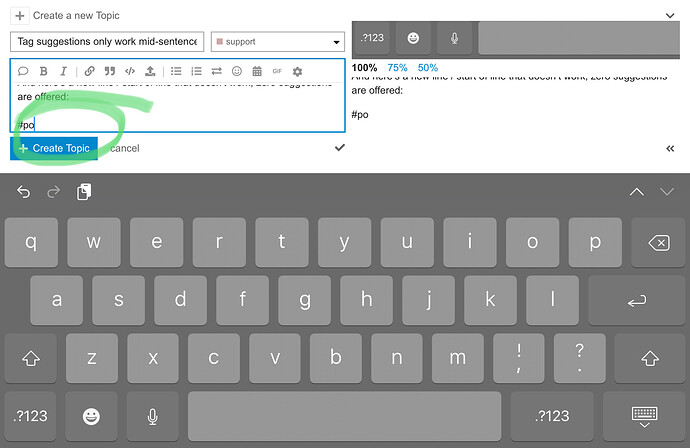690x448 pixels.
Task: Click the blockquote icon
Action: tap(110, 71)
